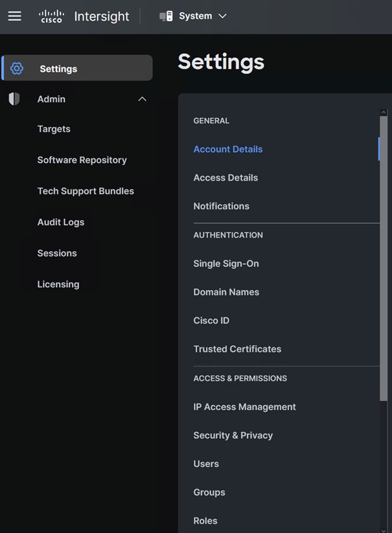Open Targets in the Admin menu

coord(54,129)
